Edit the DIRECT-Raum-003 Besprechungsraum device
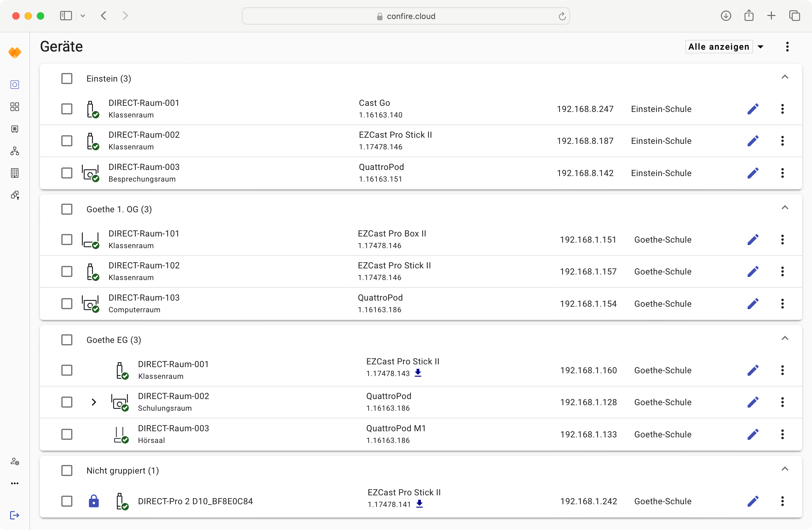The height and width of the screenshot is (530, 812). click(753, 173)
